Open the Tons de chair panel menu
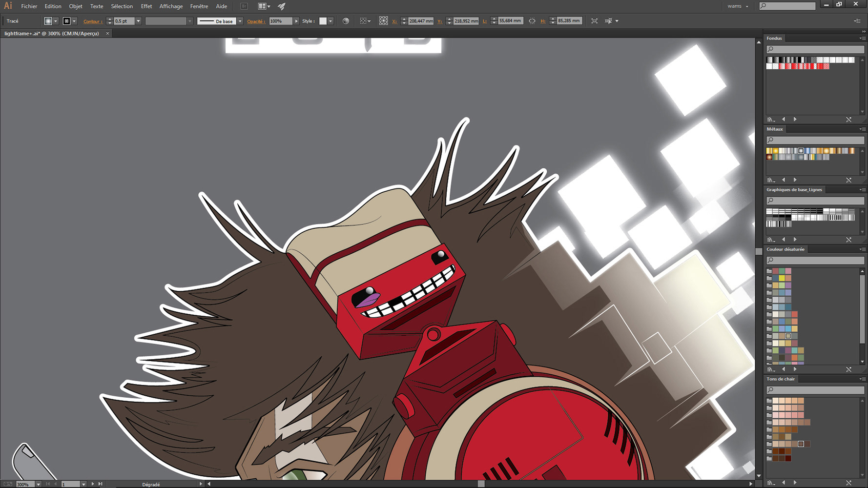Image resolution: width=868 pixels, height=488 pixels. 862,379
